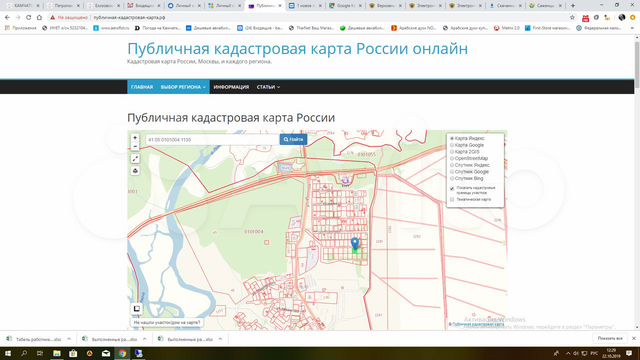Open Microsoft Store from the taskbar

[73, 353]
